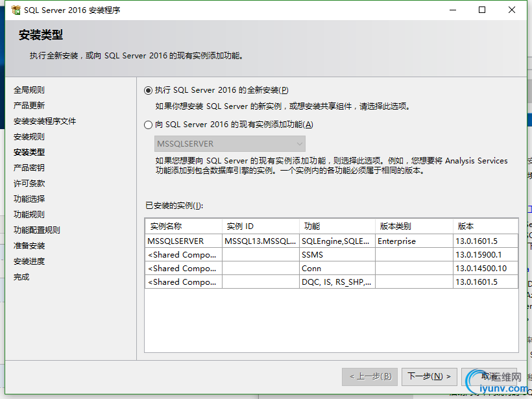Click the 已安装的实例(I) label

[174, 206]
